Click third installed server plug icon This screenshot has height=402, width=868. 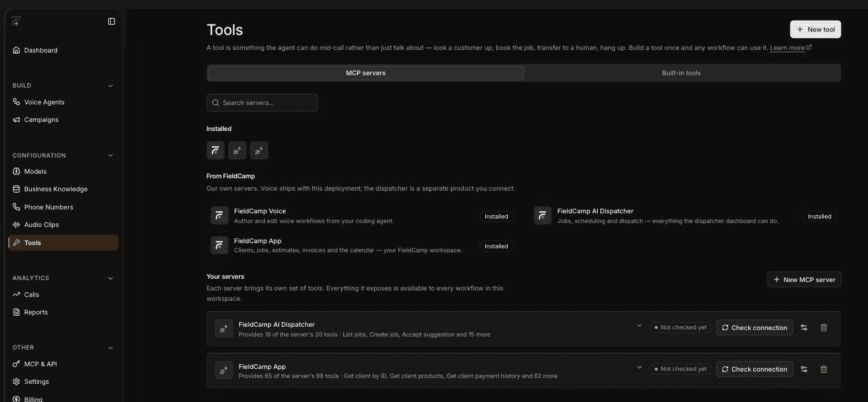point(259,150)
